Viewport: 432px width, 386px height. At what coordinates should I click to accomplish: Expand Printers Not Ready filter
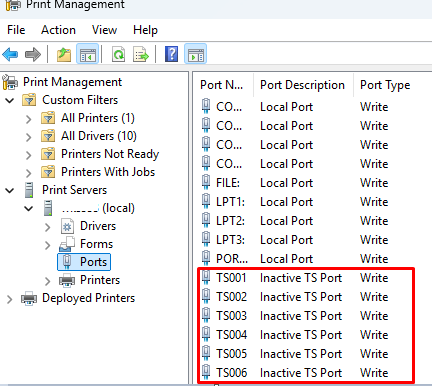29,155
